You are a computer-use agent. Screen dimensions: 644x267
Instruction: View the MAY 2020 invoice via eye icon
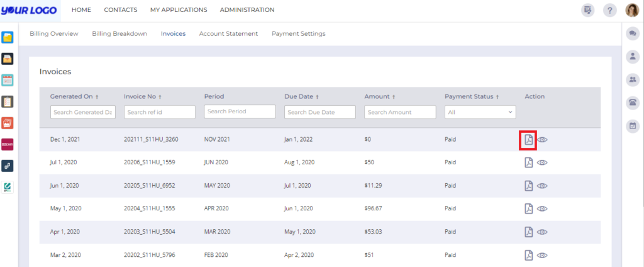pos(542,186)
